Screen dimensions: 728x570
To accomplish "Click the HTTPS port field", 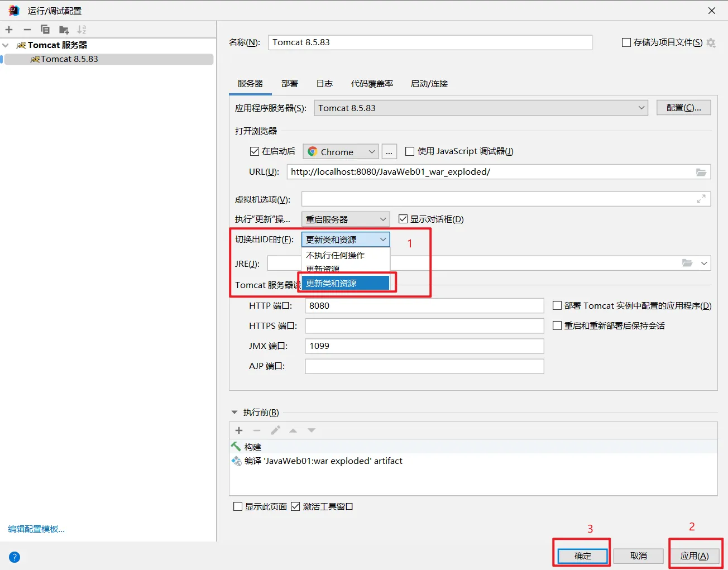I will tap(424, 325).
